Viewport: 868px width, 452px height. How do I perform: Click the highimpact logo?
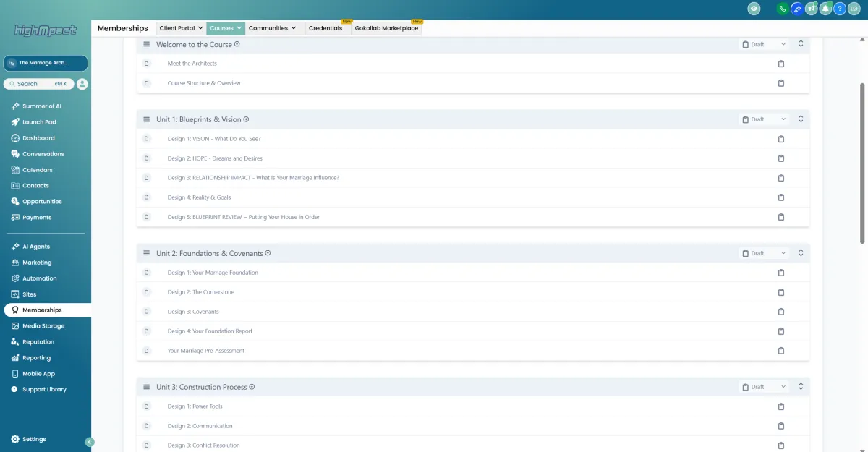tap(46, 30)
